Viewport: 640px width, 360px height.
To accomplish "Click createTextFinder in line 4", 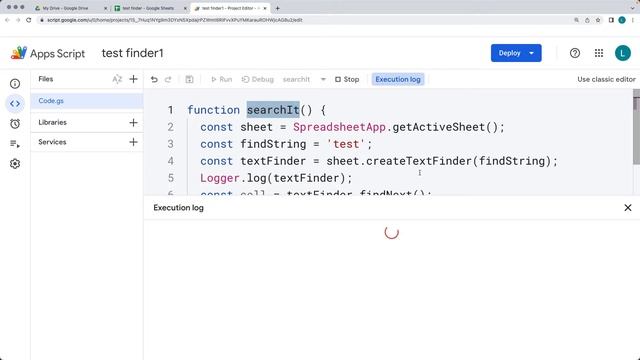I will (x=419, y=161).
